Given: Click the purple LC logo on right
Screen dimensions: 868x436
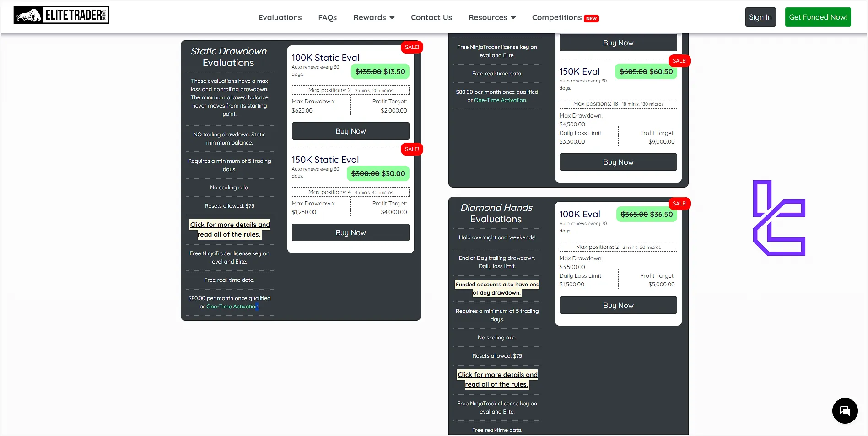Looking at the screenshot, I should 779,218.
